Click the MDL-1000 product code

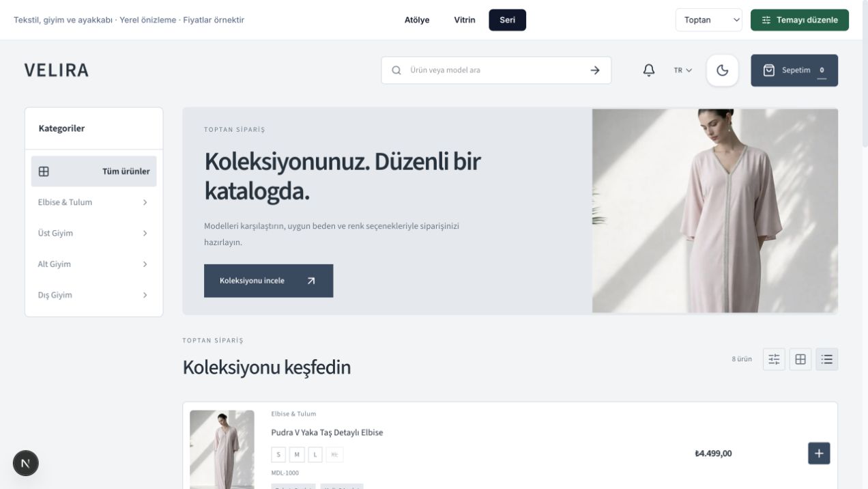click(285, 473)
